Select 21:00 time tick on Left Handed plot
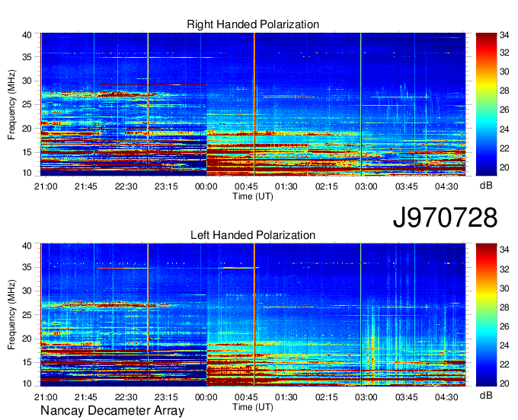This screenshot has height=420, width=518. (x=46, y=397)
